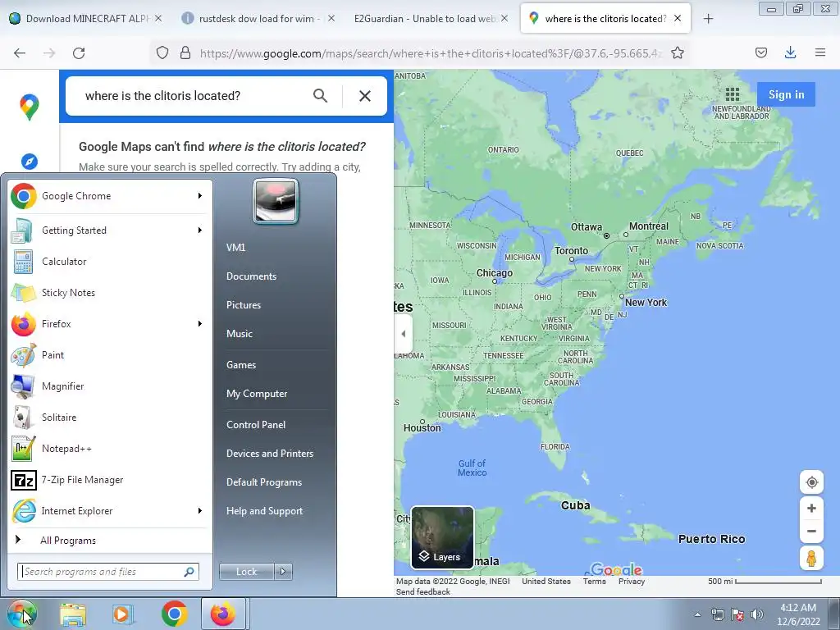The image size is (840, 630).
Task: Click the Street View pegman icon
Action: coord(811,558)
